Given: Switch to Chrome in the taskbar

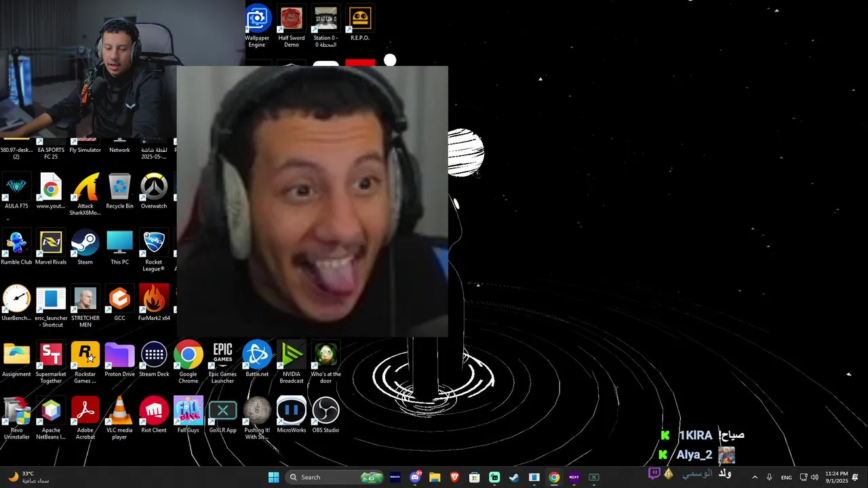Looking at the screenshot, I should tap(554, 477).
